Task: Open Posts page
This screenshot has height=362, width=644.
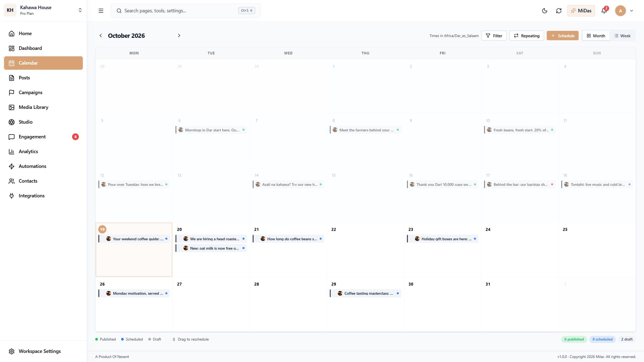Action: 43,78
